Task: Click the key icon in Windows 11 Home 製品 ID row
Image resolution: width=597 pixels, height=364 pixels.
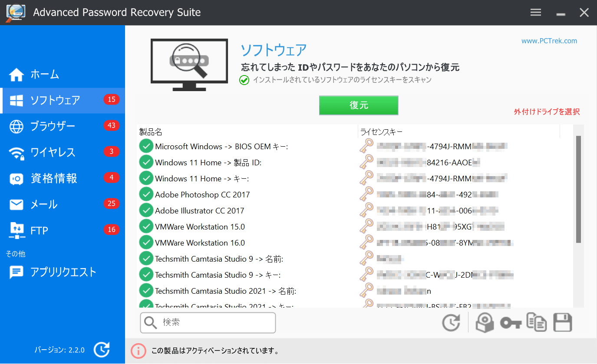Action: [366, 162]
